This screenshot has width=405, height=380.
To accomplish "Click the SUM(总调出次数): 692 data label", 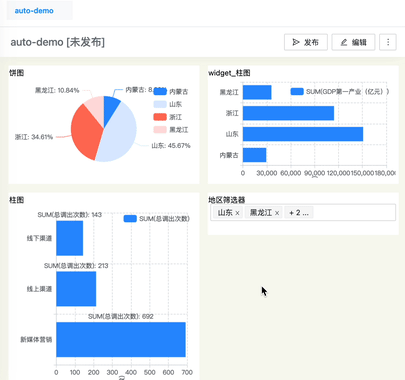I will point(121,316).
